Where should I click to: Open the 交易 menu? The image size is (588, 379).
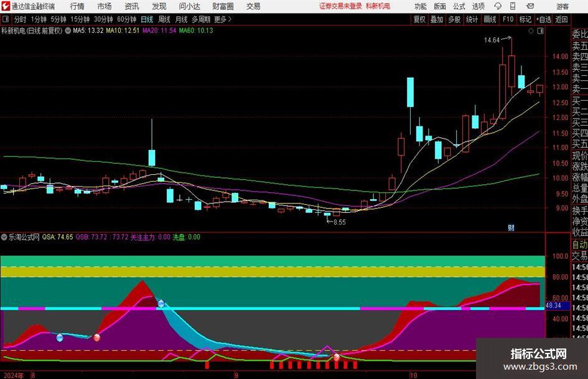click(253, 6)
